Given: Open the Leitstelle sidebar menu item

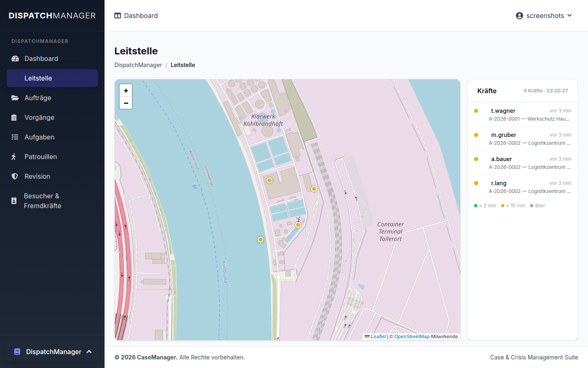Looking at the screenshot, I should (52, 78).
